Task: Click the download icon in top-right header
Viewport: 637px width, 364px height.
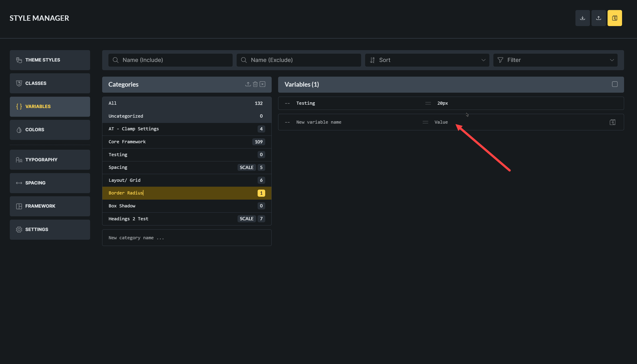Action: 582,18
